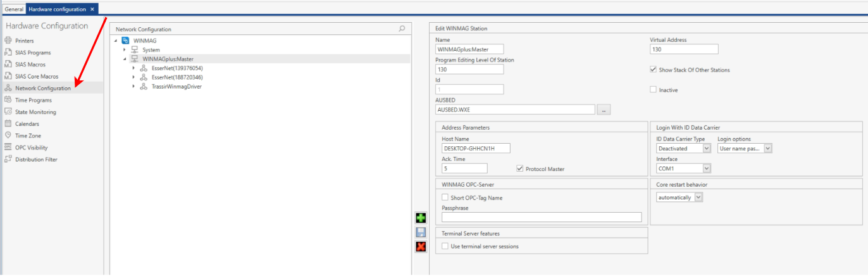The width and height of the screenshot is (868, 276).
Task: Click the State Monitoring sidebar icon
Action: 8,112
